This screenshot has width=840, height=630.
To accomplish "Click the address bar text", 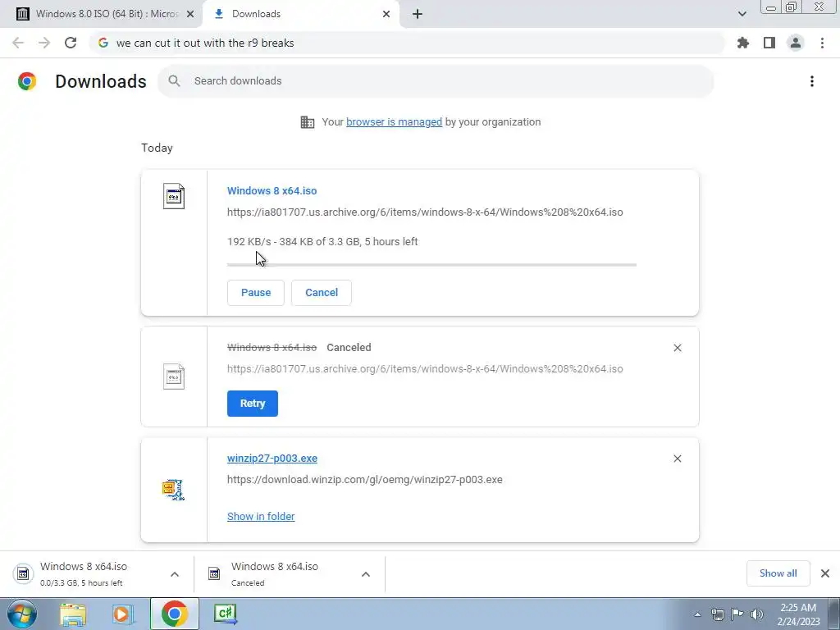I will [x=205, y=43].
